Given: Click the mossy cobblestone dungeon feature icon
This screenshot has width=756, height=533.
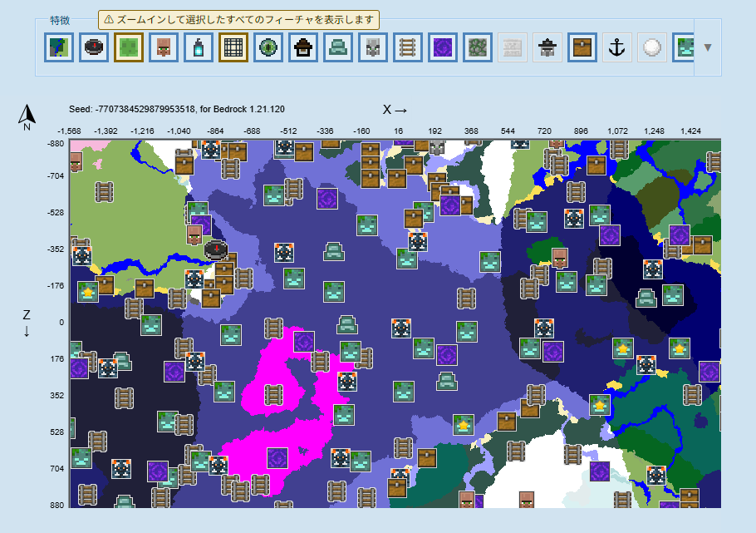Looking at the screenshot, I should pyautogui.click(x=478, y=47).
